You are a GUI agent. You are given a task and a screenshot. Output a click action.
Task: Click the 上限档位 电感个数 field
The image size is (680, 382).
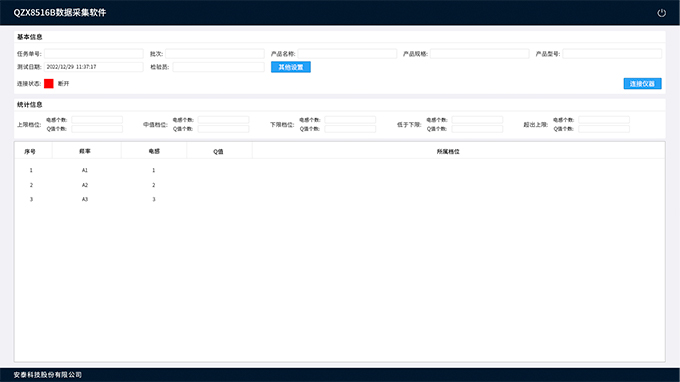pyautogui.click(x=97, y=120)
